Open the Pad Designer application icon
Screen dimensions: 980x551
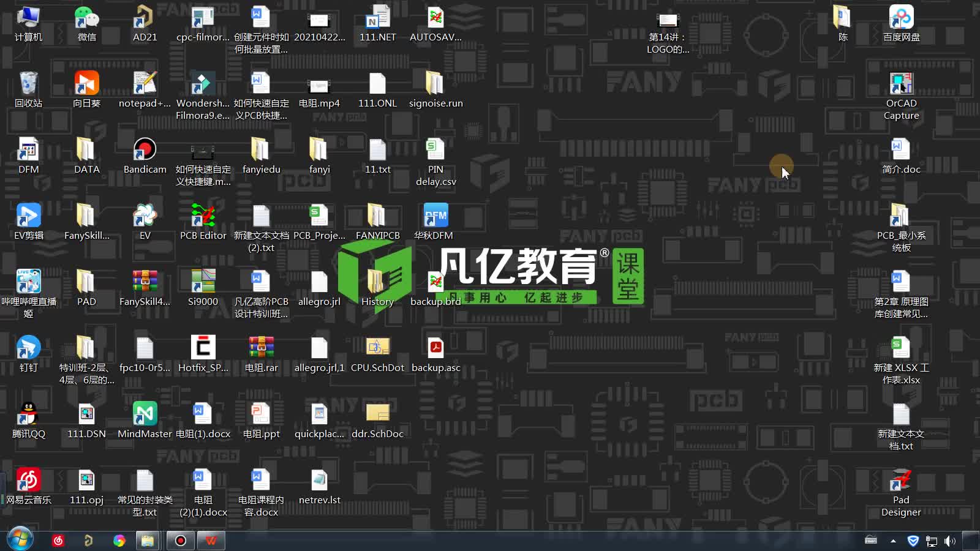point(901,481)
